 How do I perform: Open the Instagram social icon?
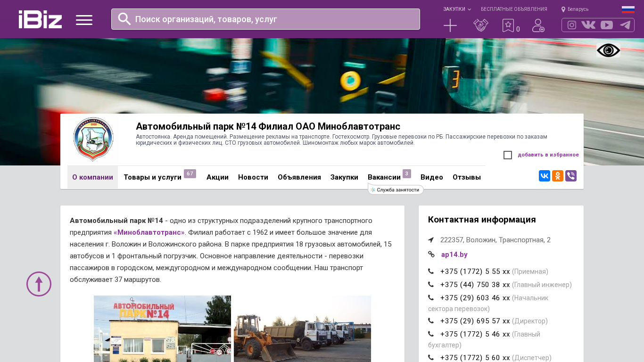[x=572, y=25]
